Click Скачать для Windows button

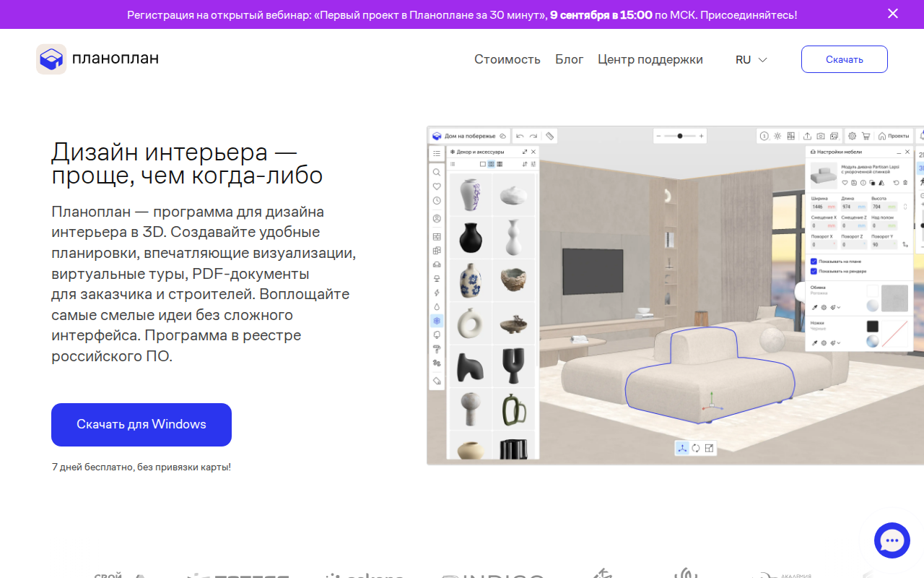[141, 424]
